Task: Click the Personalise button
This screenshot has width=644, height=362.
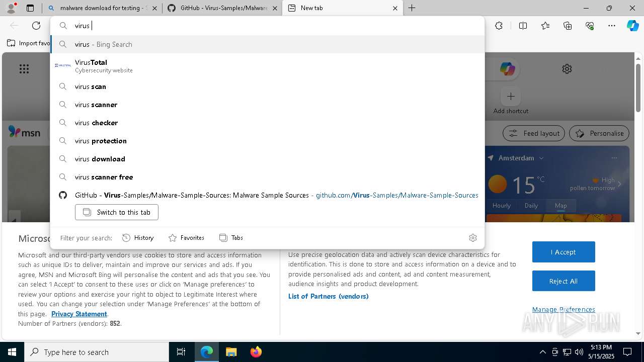Action: (599, 133)
